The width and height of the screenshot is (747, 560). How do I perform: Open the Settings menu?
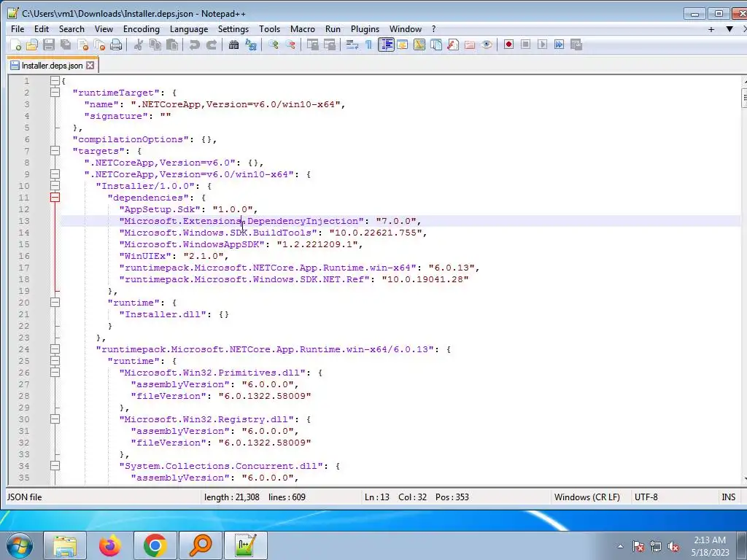point(233,29)
